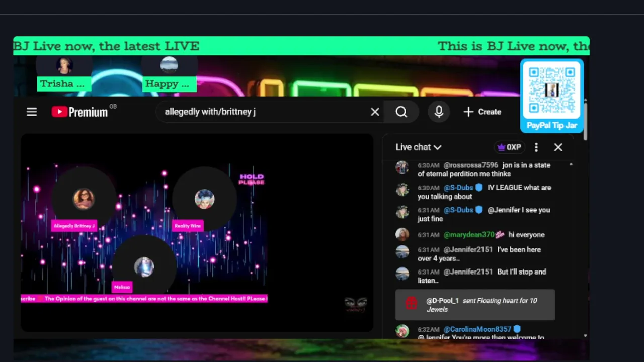Click the Allegedly Brittney J avatar in video

click(x=84, y=199)
